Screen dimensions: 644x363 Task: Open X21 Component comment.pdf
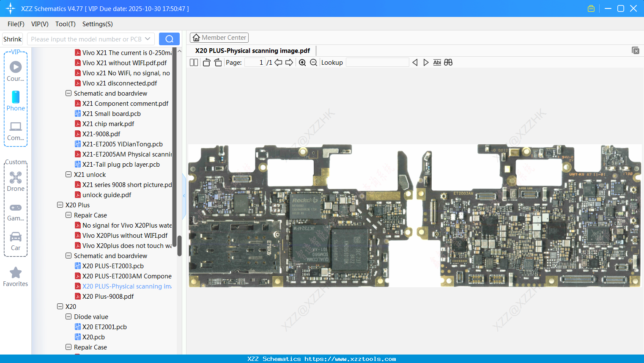[125, 103]
